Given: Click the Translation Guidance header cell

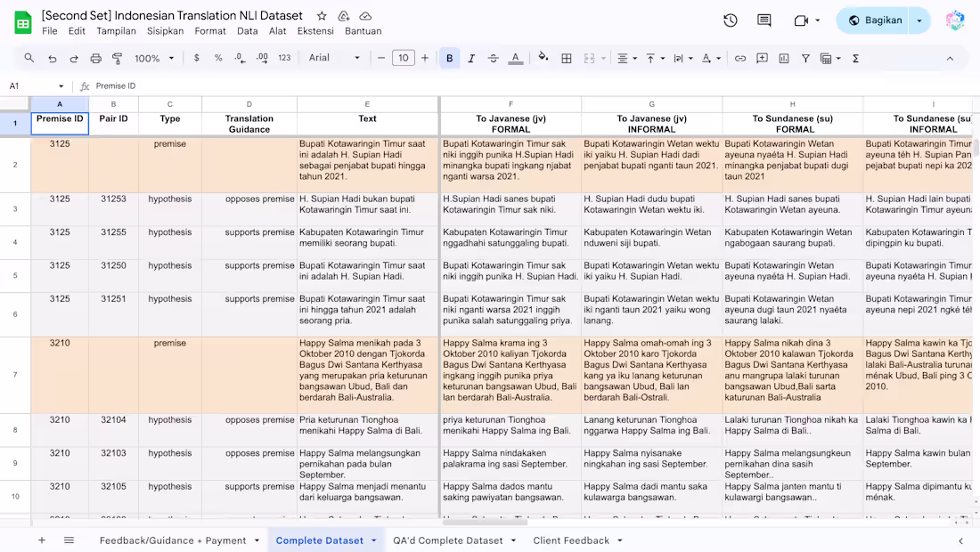Looking at the screenshot, I should click(249, 124).
